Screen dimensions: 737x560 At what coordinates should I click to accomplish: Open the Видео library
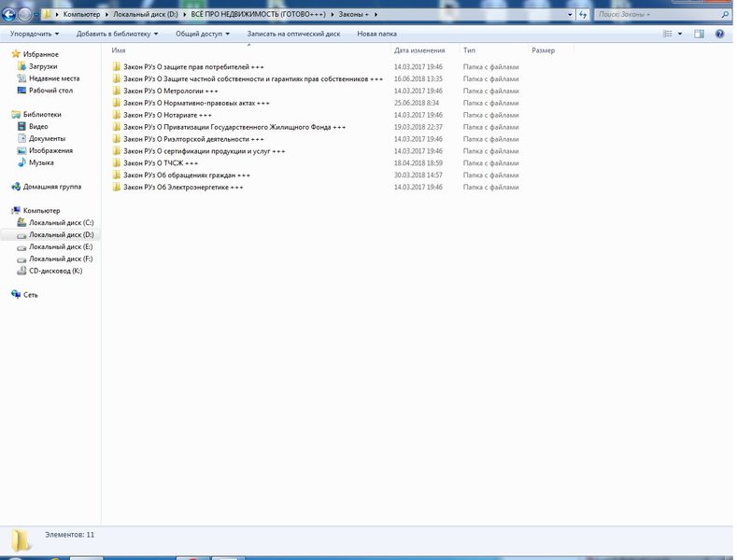click(38, 126)
